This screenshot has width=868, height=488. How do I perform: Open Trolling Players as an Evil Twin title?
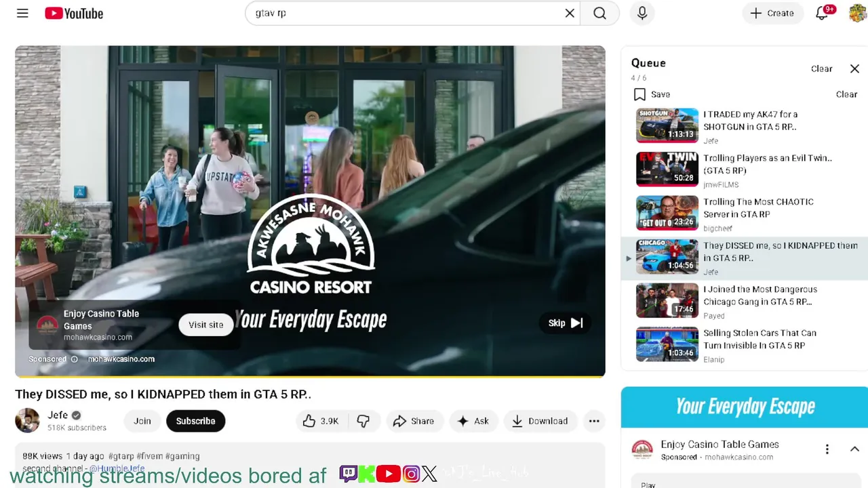pyautogui.click(x=768, y=164)
